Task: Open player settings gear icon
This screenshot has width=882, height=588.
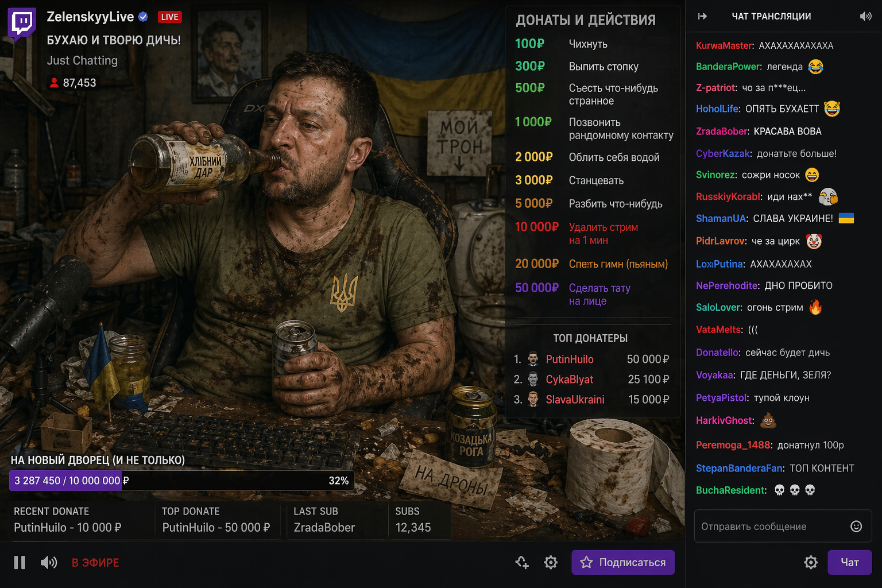Action: (550, 563)
